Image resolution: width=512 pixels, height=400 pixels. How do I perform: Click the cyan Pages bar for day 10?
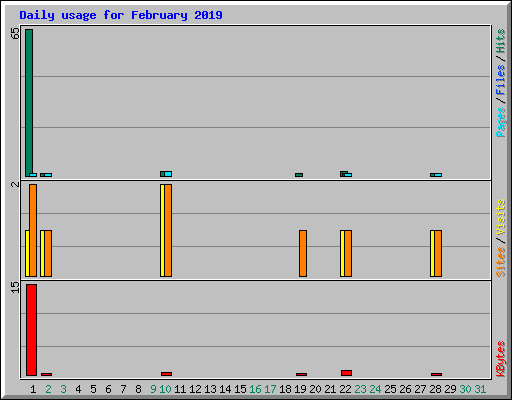(168, 174)
